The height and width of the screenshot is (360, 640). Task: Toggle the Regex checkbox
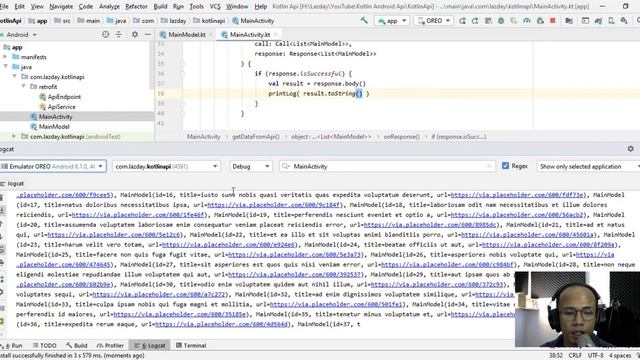505,166
